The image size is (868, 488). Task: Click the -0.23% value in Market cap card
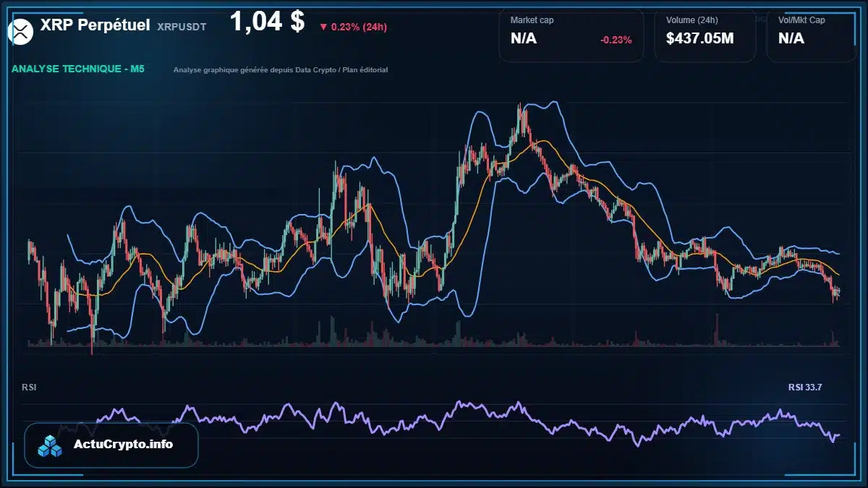pyautogui.click(x=616, y=40)
